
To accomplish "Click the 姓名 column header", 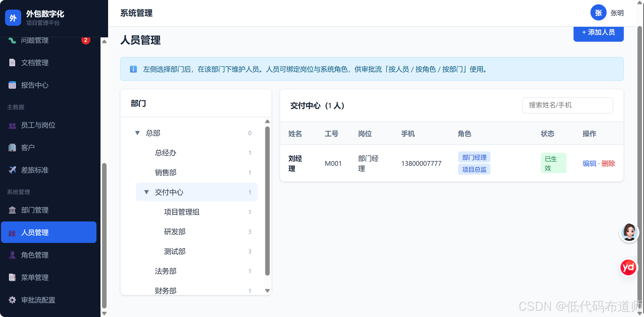I will point(295,134).
